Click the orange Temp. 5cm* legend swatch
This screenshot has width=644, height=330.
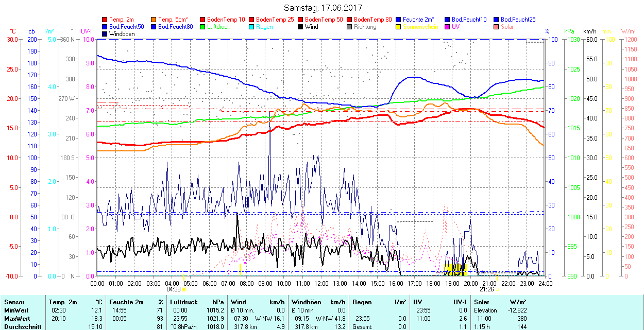point(154,20)
